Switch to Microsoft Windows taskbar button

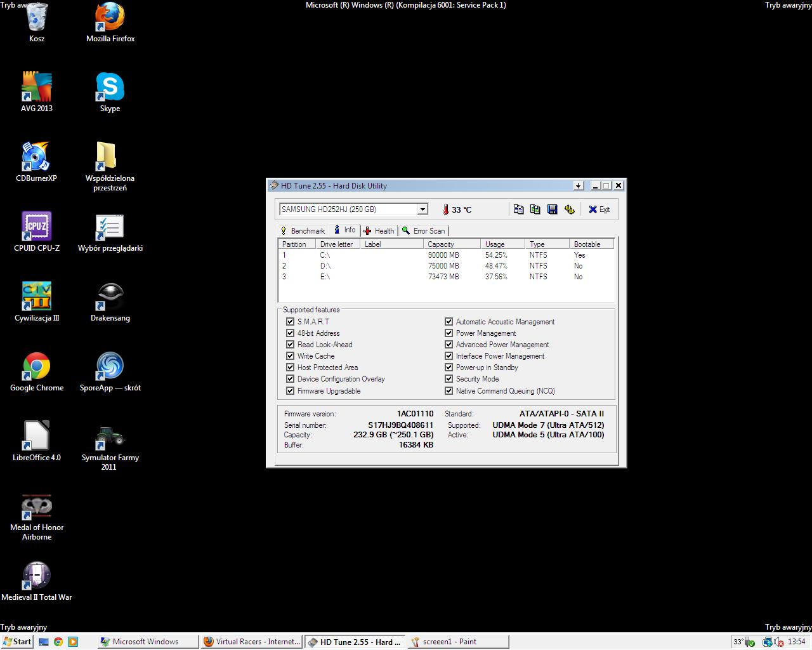147,642
